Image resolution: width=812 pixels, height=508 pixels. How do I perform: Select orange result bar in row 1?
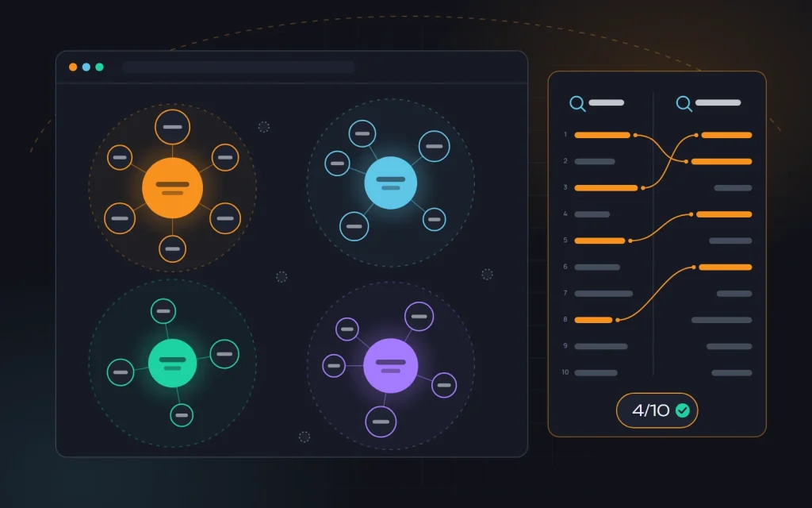[x=603, y=135]
